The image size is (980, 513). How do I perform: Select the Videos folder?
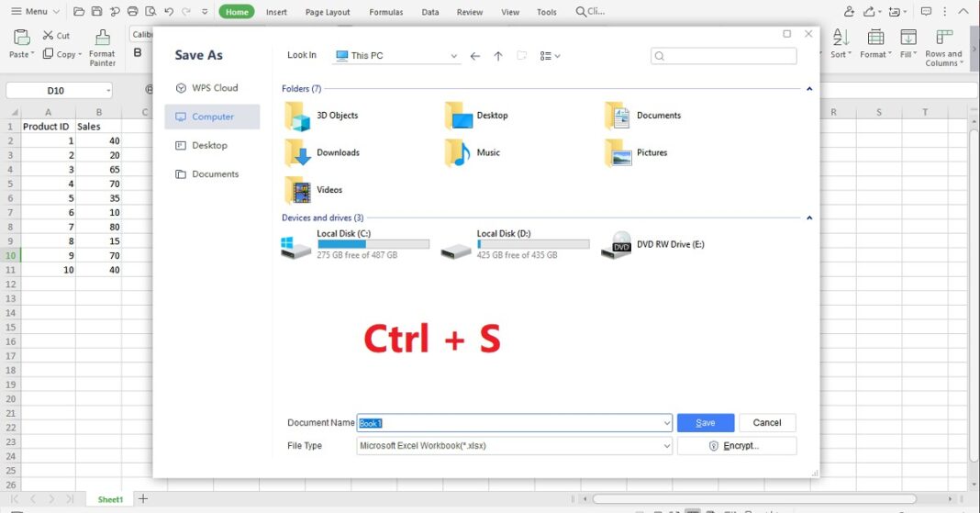314,190
